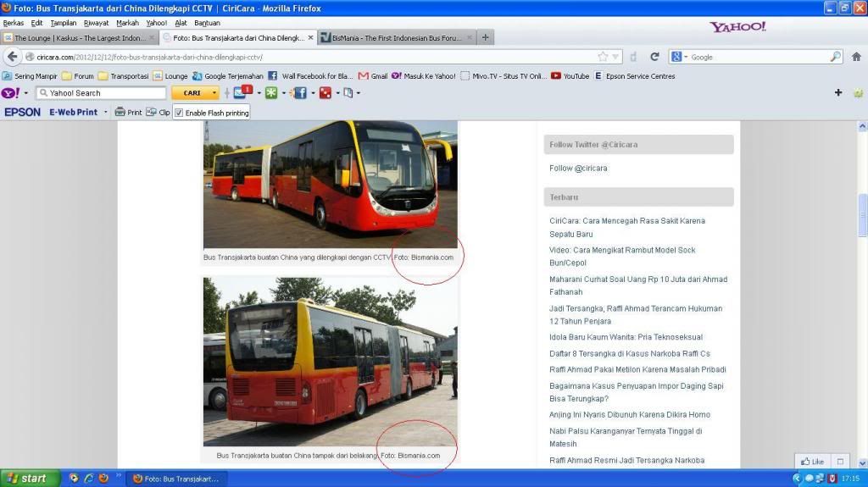Click the red dice icon on Yahoo toolbar

[x=325, y=92]
